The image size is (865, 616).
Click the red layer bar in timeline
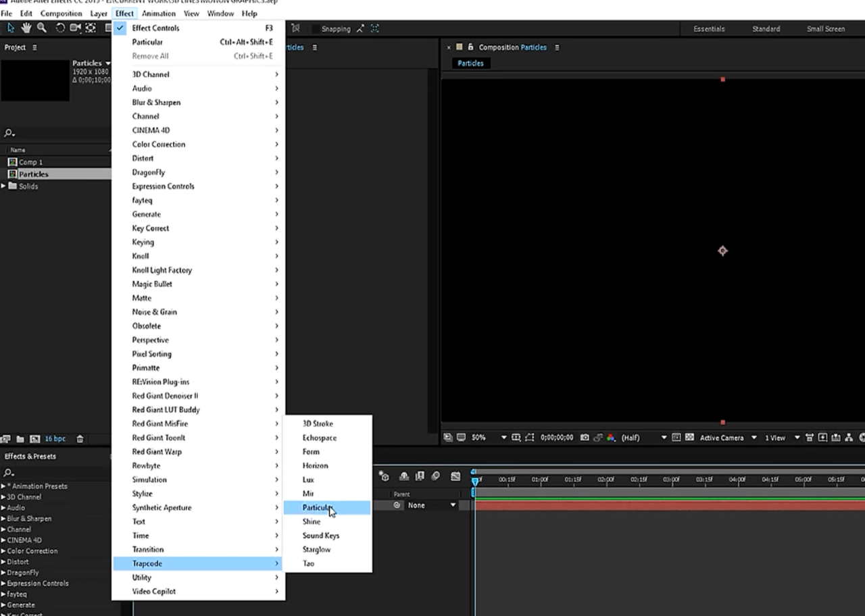[x=670, y=505]
